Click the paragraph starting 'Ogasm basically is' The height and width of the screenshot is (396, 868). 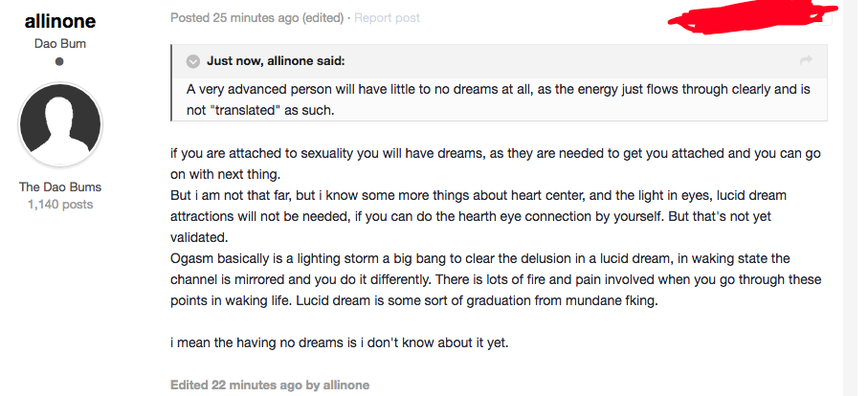496,280
